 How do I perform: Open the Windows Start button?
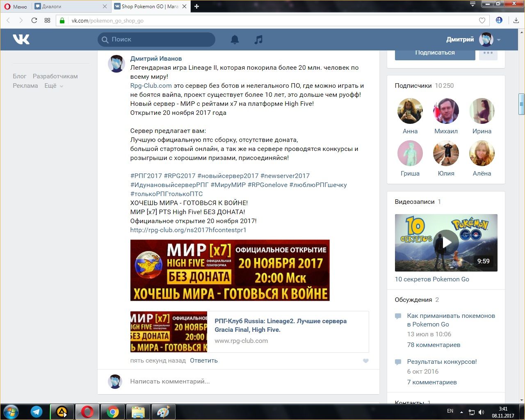coord(11,412)
